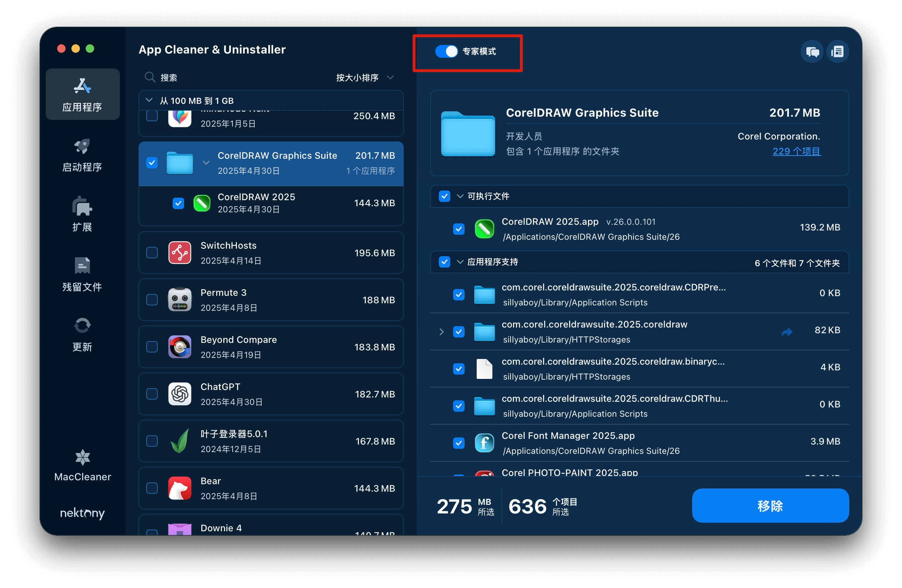Viewport: 902px width, 588px height.
Task: Click the SwitchHosts app icon
Action: coord(179,253)
